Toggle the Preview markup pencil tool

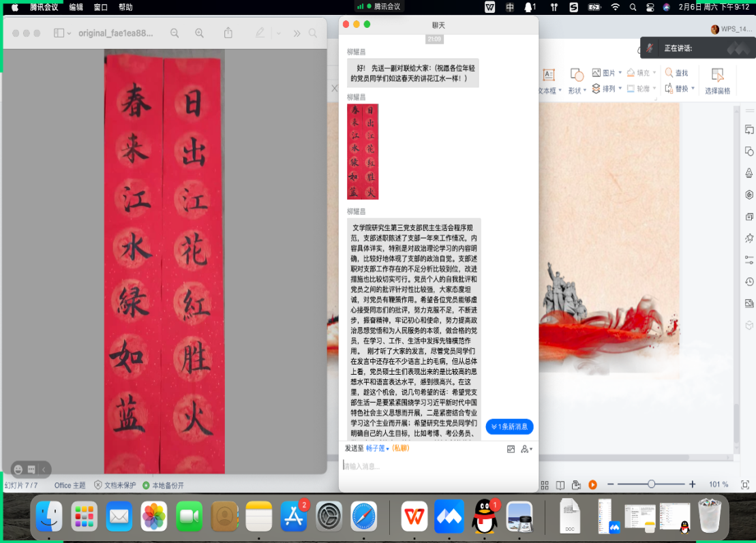tap(260, 33)
